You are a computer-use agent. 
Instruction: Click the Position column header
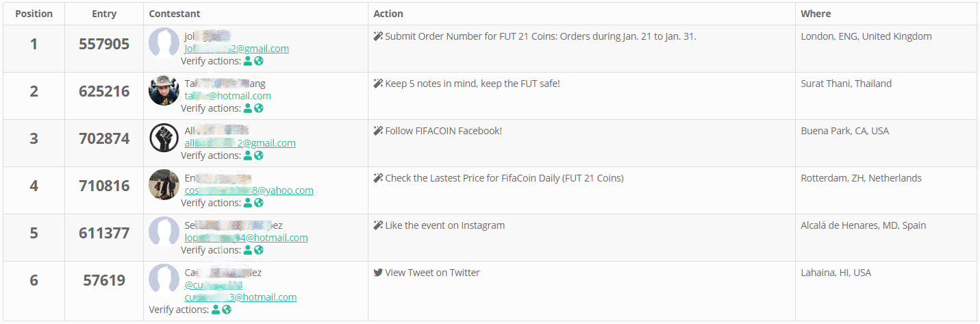click(x=34, y=14)
